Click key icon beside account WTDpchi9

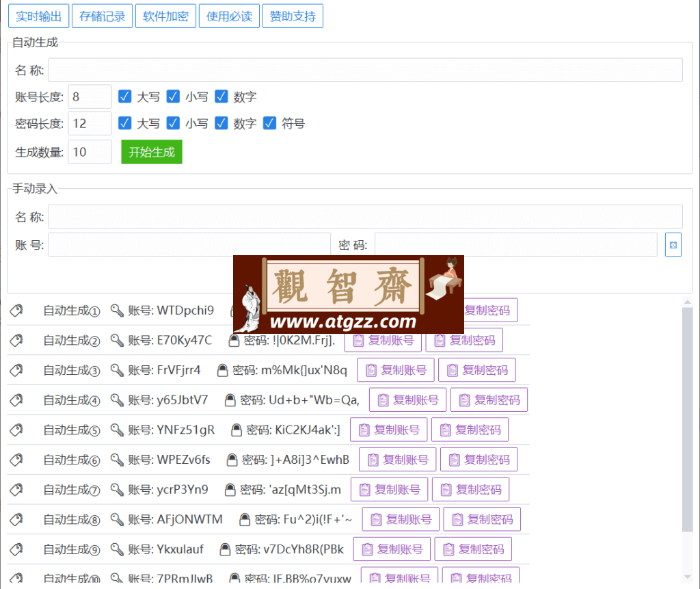[117, 310]
